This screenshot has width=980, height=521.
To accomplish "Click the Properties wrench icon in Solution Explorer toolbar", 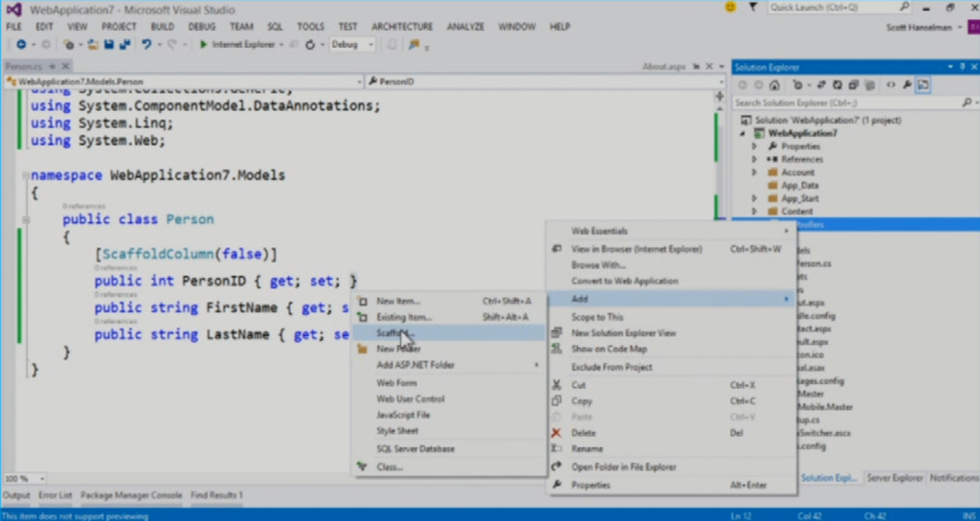I will click(x=907, y=85).
